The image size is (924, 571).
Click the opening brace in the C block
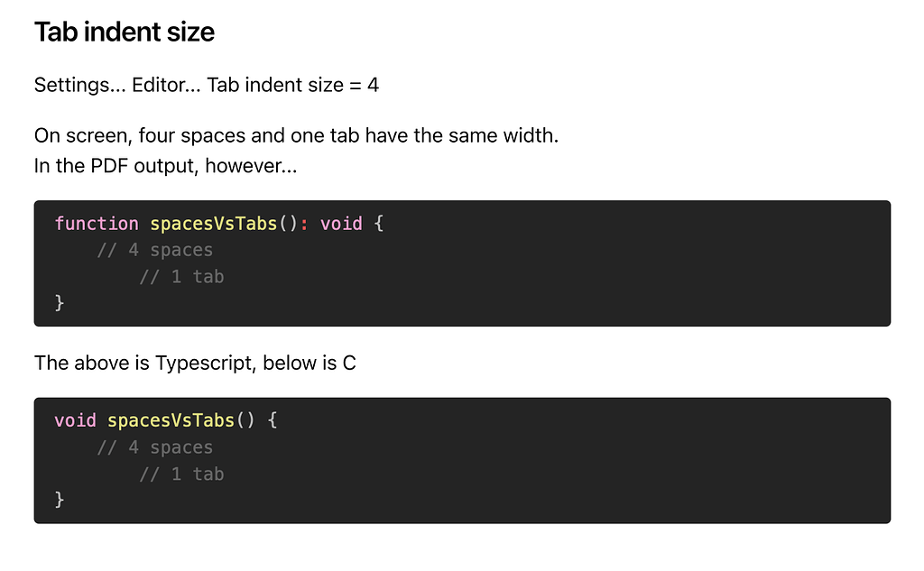(273, 420)
